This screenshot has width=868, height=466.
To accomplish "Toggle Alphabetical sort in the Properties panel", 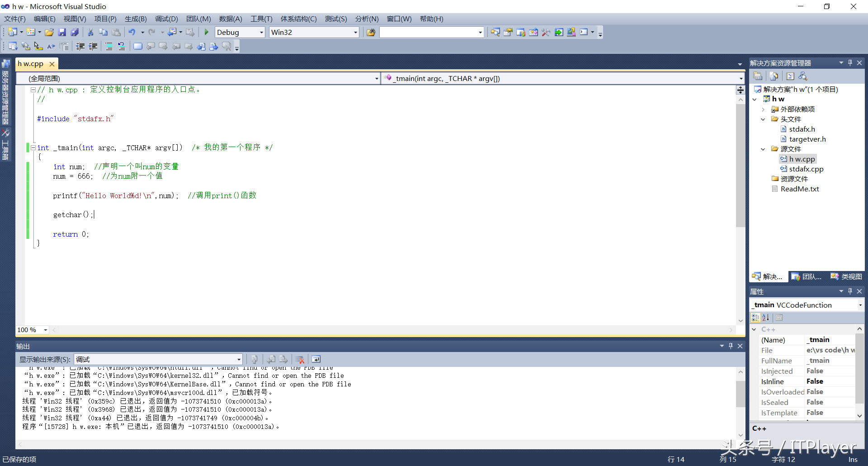I will (765, 318).
